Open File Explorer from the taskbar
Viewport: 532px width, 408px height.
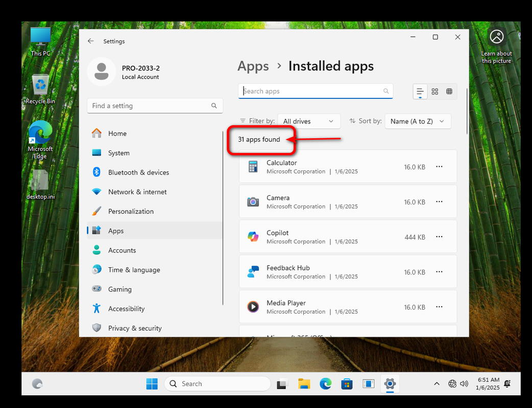click(x=304, y=384)
